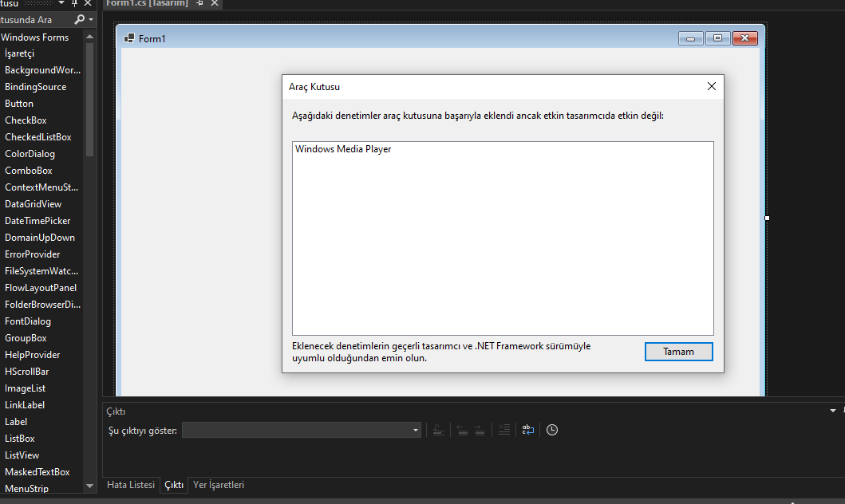
Task: Choose ColorDialog from toolbox
Action: click(x=30, y=153)
